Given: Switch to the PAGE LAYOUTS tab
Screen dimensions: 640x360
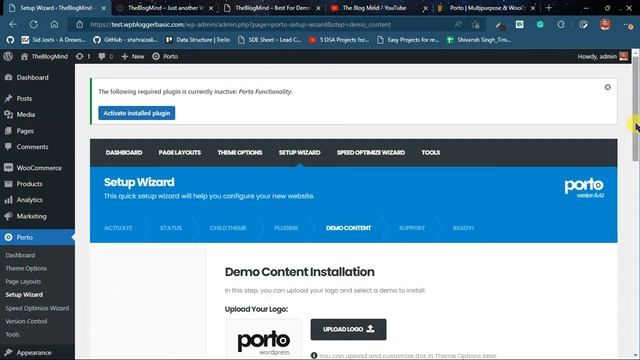Looking at the screenshot, I should (180, 153).
